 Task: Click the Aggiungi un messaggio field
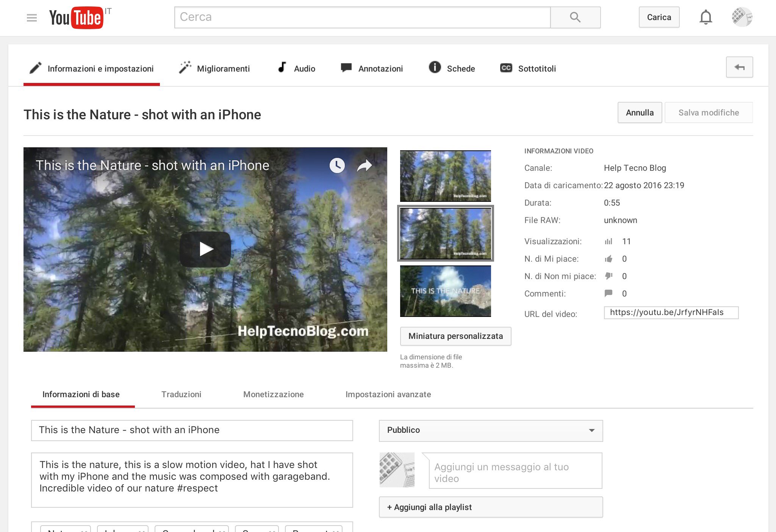coord(515,471)
